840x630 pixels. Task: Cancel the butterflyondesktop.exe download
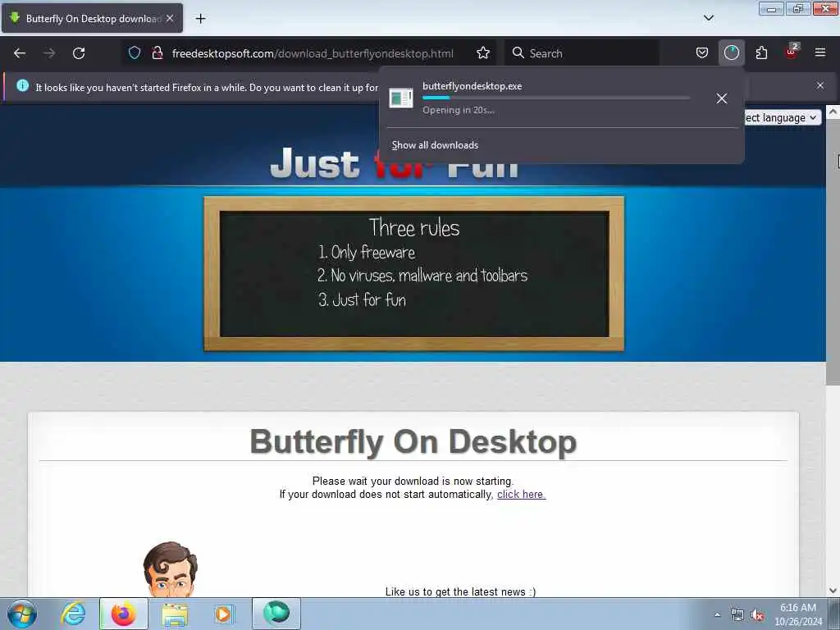click(x=722, y=98)
